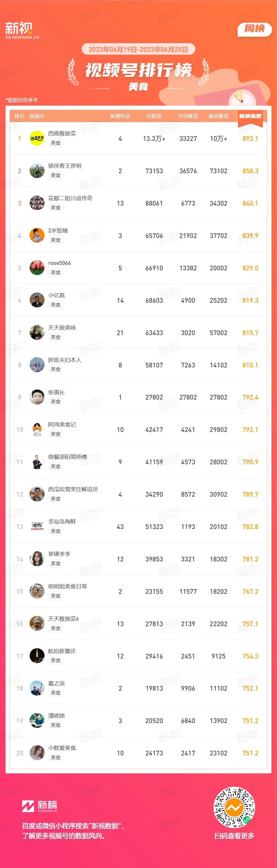
Task: Select the 2米饭桶 avatar icon
Action: click(x=37, y=235)
